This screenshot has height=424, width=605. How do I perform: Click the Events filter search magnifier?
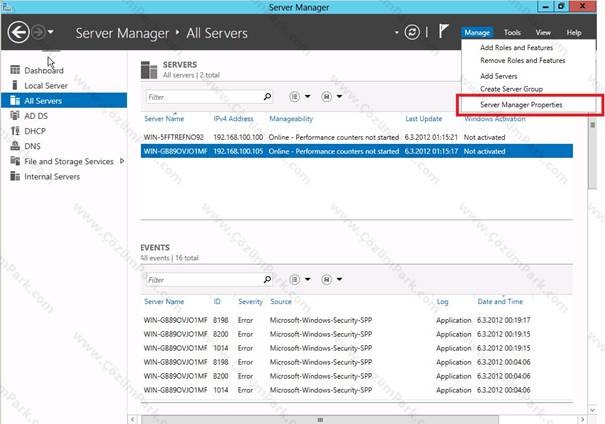tap(267, 279)
